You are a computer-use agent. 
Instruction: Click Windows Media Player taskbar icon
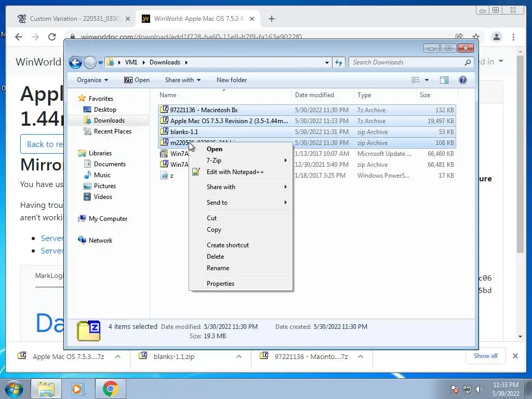click(77, 389)
